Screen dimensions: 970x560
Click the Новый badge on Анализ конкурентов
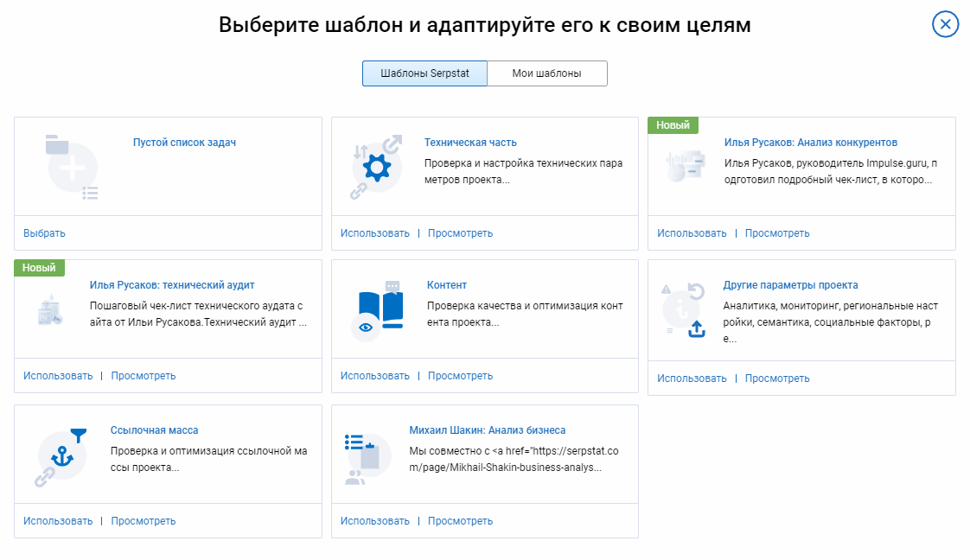pyautogui.click(x=673, y=124)
